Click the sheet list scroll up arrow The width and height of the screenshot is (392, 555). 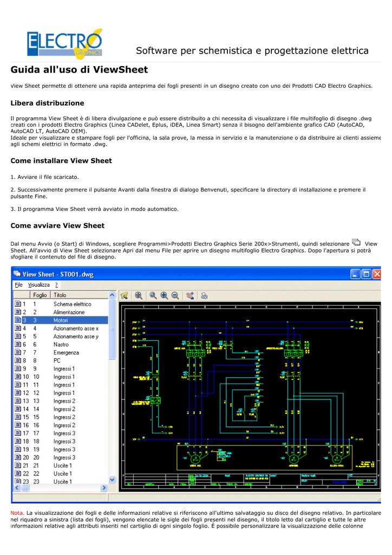pos(112,295)
